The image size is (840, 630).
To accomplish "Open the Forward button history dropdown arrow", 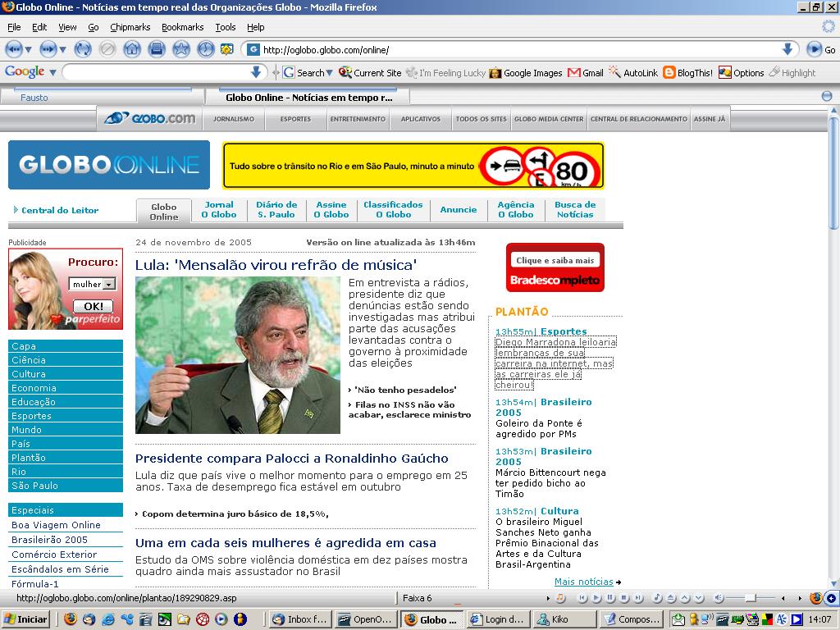I will pos(62,50).
